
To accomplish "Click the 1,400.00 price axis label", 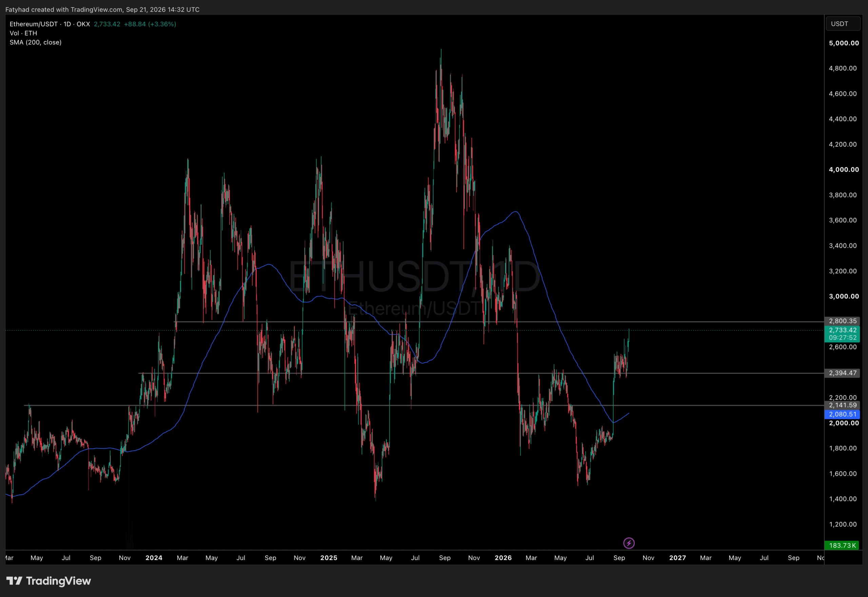I will pos(843,499).
